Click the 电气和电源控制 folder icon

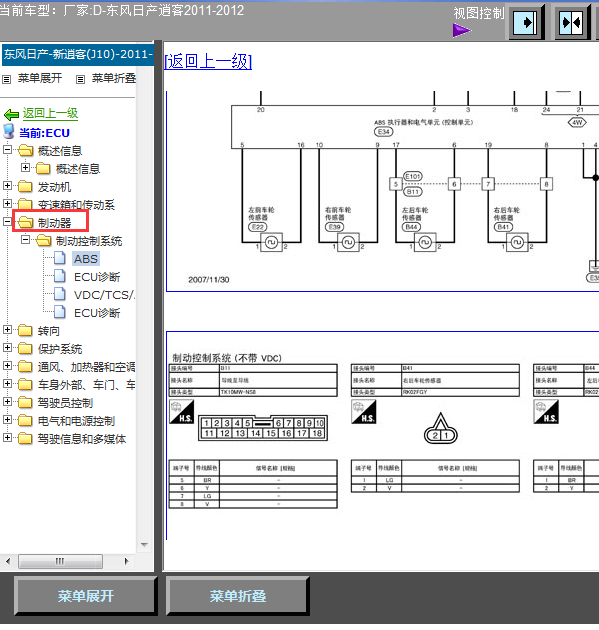(25, 420)
